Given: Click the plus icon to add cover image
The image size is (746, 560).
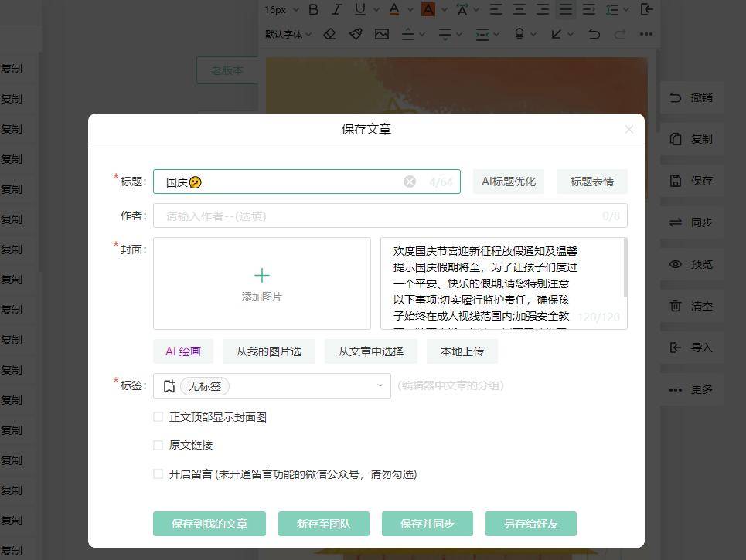Looking at the screenshot, I should point(262,276).
